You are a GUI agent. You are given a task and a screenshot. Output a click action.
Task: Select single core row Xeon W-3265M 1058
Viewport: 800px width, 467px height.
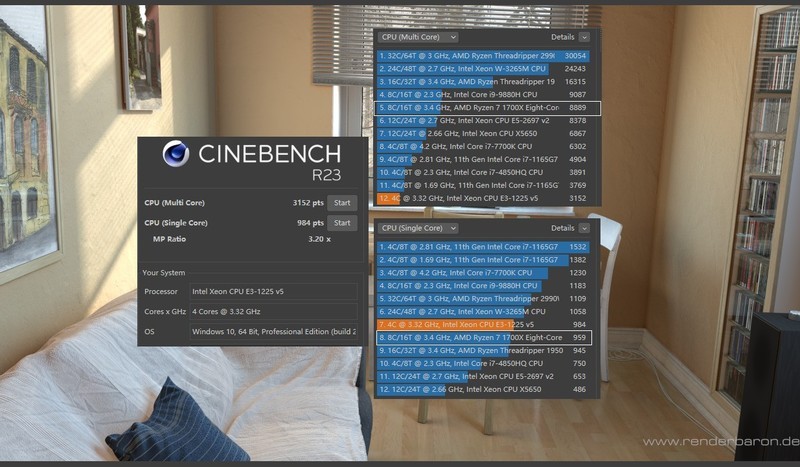483,311
